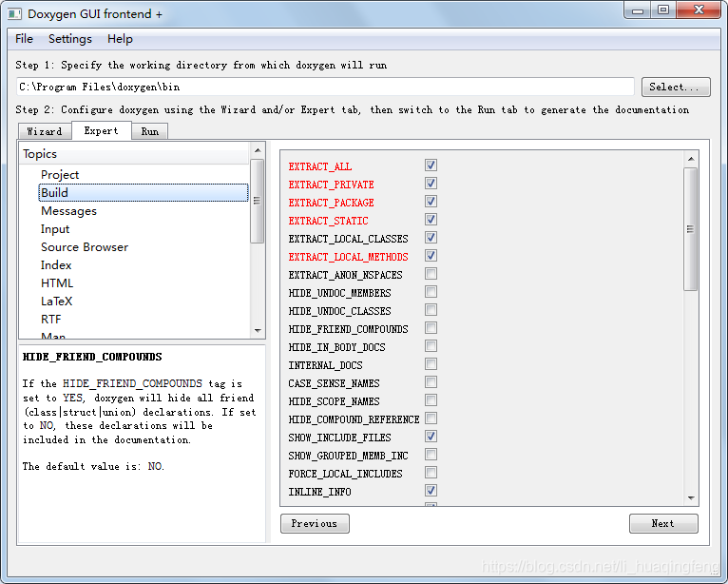Open the Settings menu
The image size is (728, 584).
tap(70, 39)
